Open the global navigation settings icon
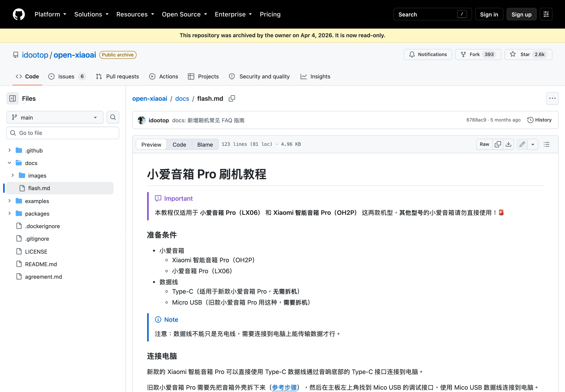The image size is (565, 392). tap(546, 14)
